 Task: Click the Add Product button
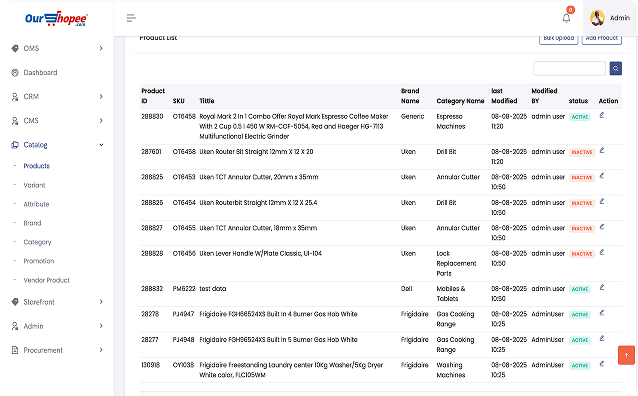[602, 38]
